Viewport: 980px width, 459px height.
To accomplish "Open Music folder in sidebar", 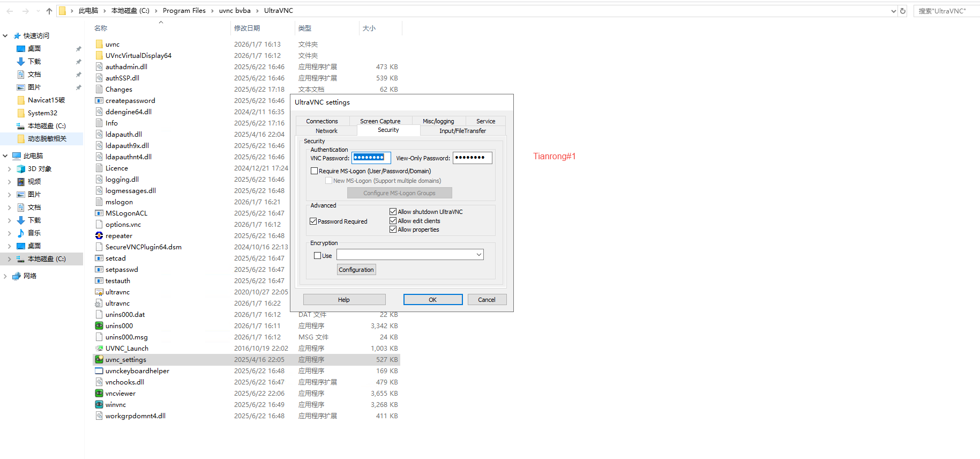I will point(34,233).
